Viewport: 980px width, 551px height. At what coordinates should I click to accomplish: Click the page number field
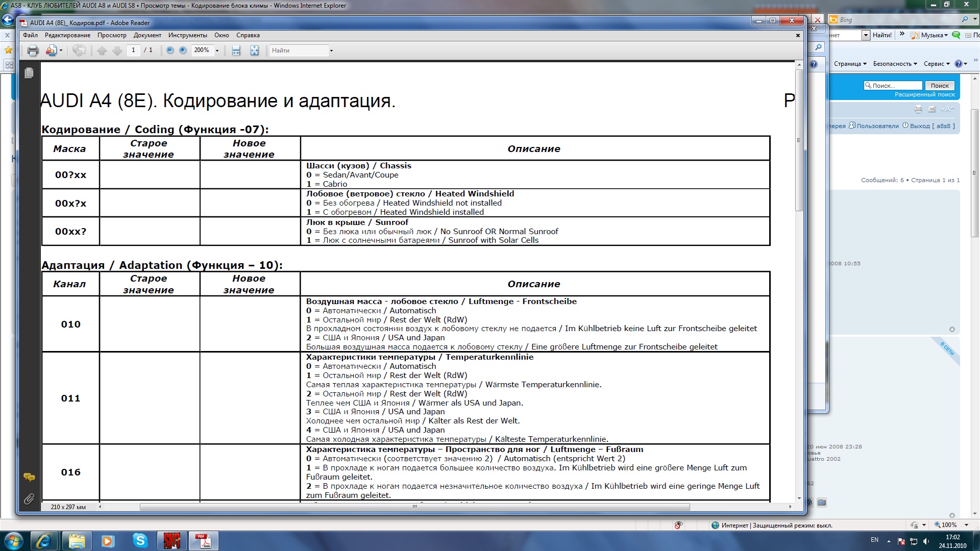[x=133, y=51]
